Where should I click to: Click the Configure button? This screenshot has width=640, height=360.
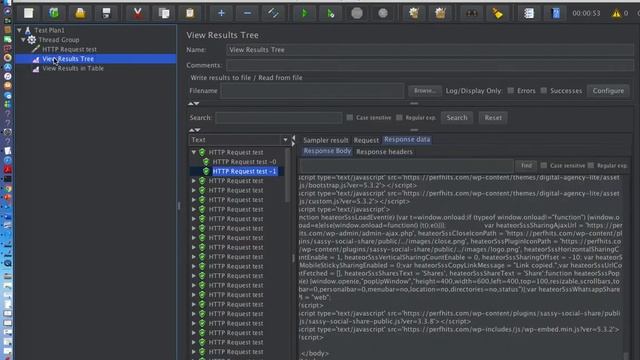point(608,91)
